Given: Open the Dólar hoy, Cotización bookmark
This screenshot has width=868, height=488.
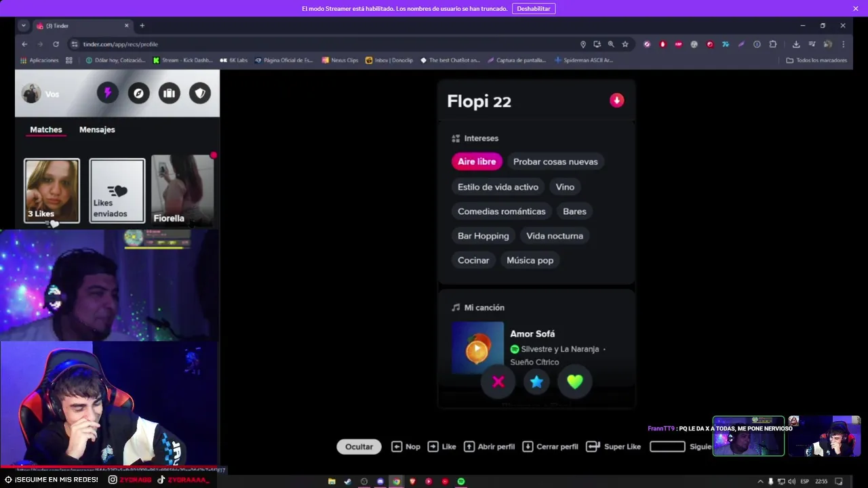Looking at the screenshot, I should pyautogui.click(x=115, y=60).
